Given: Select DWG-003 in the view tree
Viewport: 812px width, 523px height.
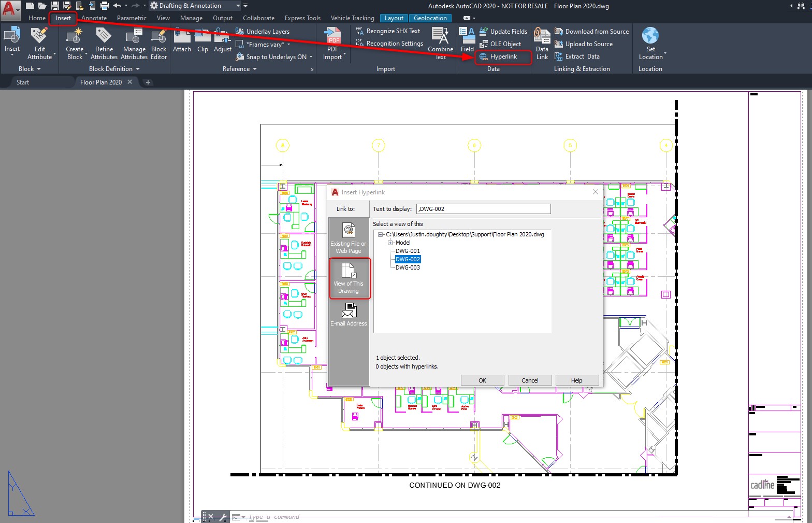Looking at the screenshot, I should click(408, 267).
